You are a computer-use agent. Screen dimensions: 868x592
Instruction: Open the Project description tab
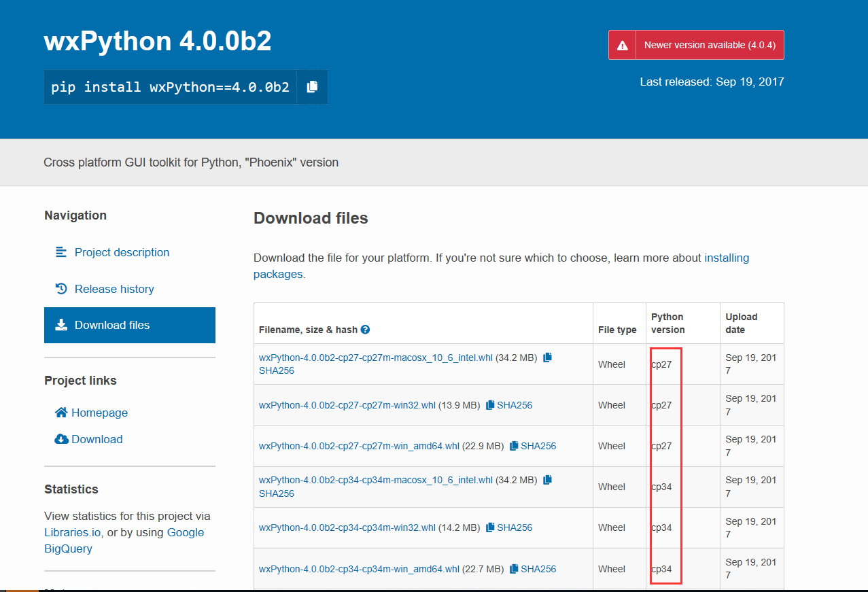pyautogui.click(x=130, y=252)
